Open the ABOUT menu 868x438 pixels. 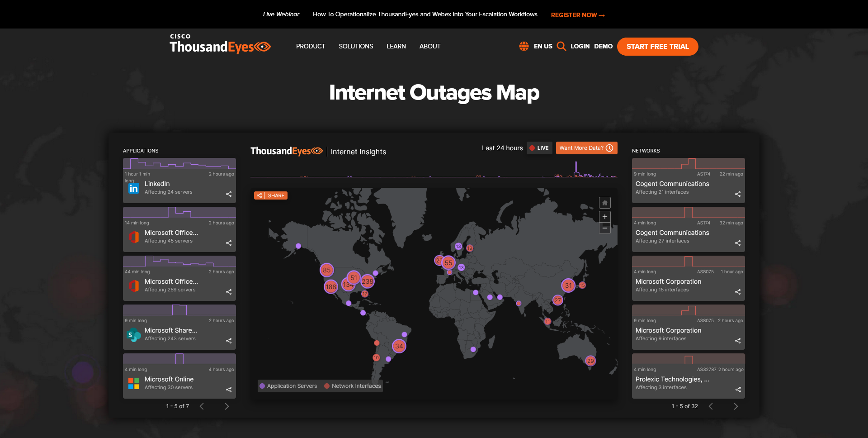coord(430,46)
